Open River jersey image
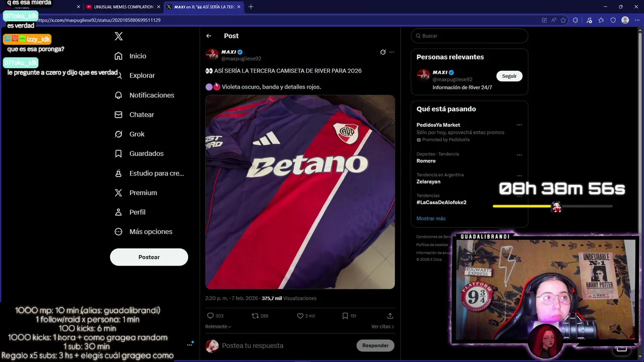 tap(300, 192)
